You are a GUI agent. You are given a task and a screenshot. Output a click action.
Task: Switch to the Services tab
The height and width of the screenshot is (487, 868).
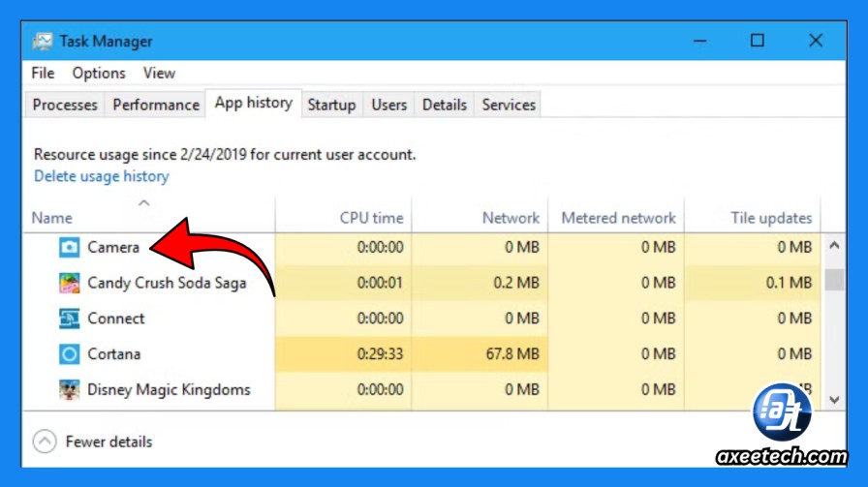pos(509,105)
